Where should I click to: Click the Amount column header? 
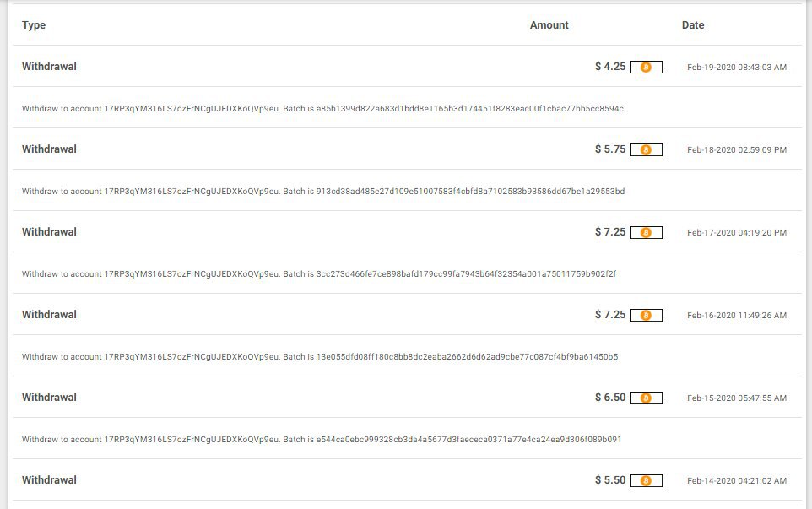point(549,25)
